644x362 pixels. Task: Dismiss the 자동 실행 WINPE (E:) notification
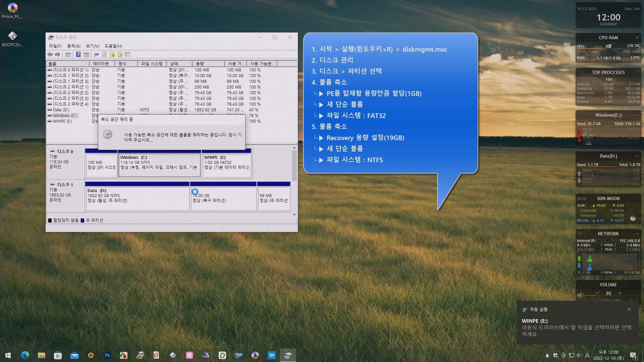click(629, 309)
